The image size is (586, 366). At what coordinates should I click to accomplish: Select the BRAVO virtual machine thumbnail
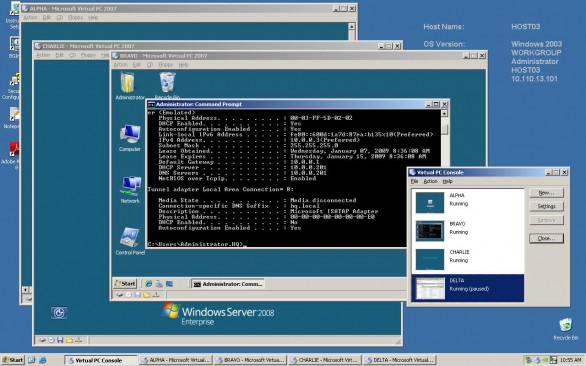click(430, 231)
